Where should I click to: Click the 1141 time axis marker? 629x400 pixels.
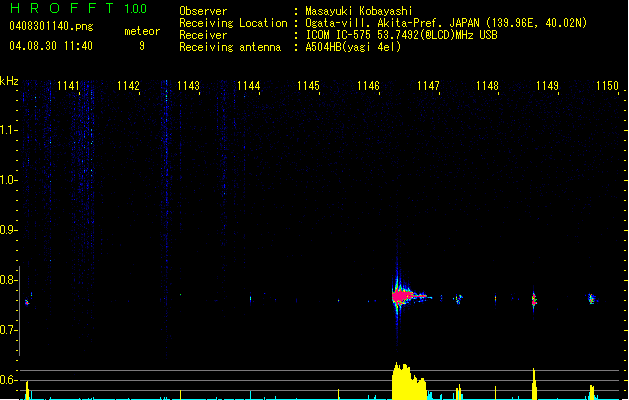pyautogui.click(x=68, y=86)
